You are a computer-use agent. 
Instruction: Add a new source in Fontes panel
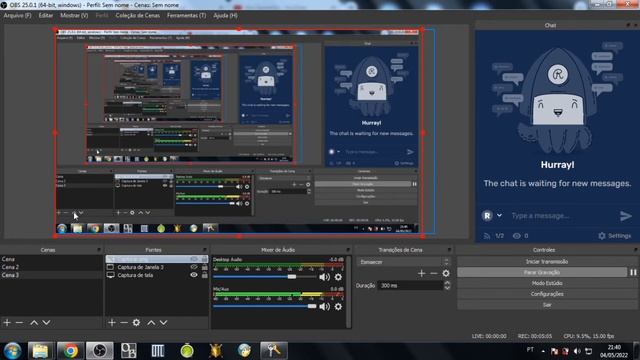(x=112, y=323)
